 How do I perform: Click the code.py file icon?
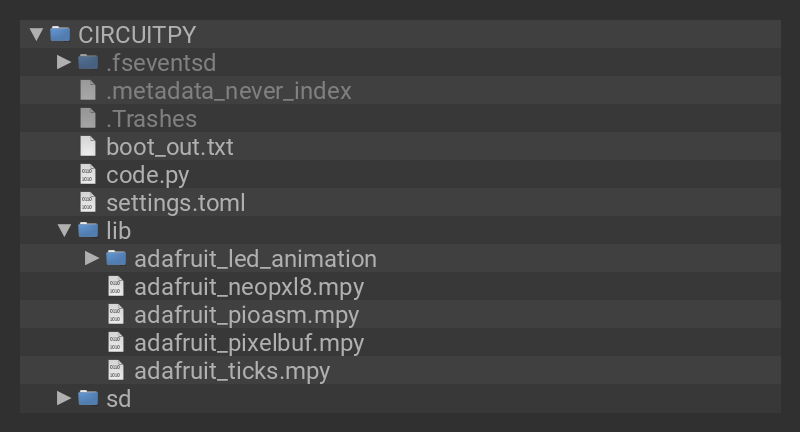88,174
